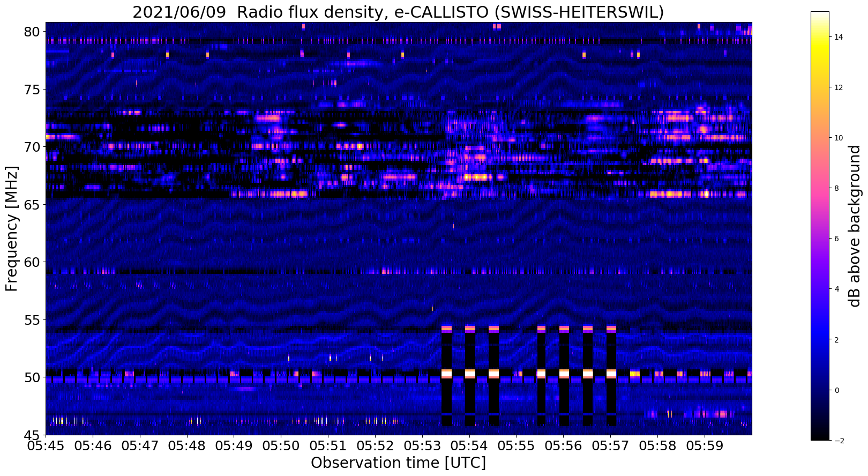Viewport: 868px width, 476px height.
Task: Click the 'Frequency [MHz]' axis label
Action: click(12, 228)
